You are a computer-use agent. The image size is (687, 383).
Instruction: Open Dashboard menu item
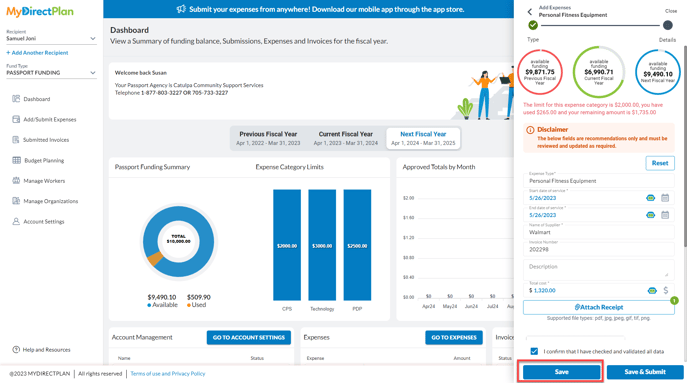click(37, 99)
